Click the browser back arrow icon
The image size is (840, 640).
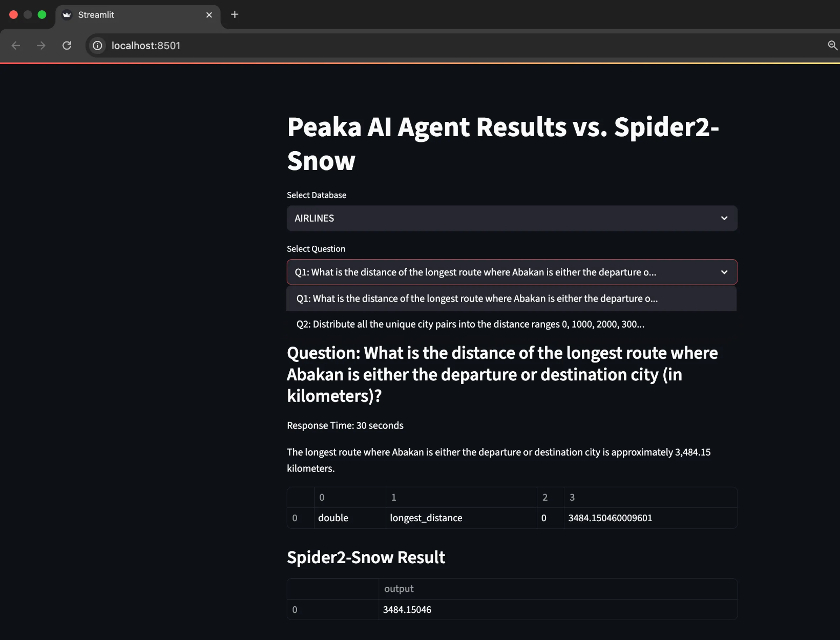(x=16, y=46)
